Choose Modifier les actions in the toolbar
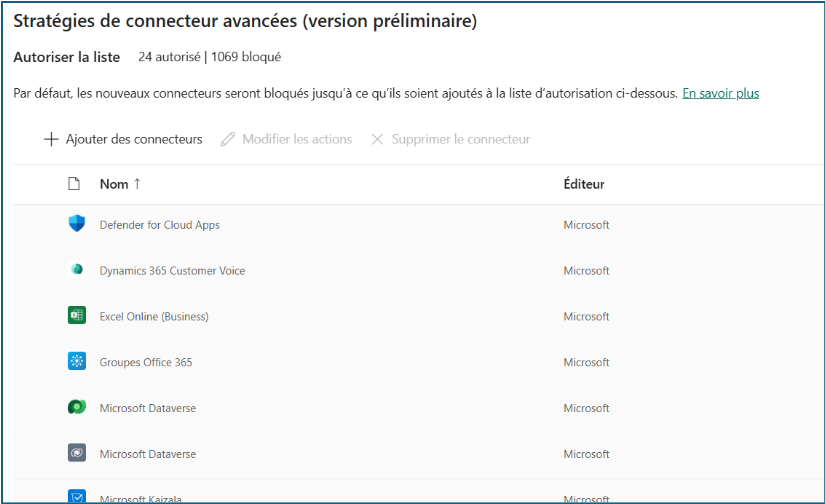This screenshot has width=825, height=504. click(286, 139)
